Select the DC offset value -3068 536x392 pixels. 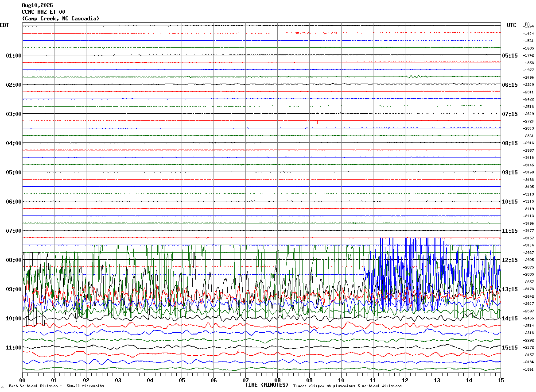point(528,172)
